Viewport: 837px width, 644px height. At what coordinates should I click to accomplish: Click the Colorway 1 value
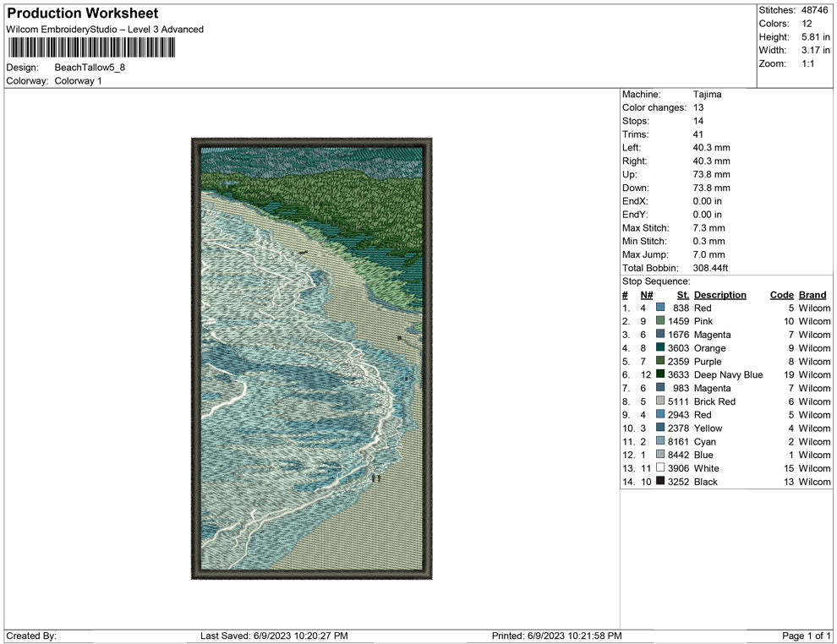[x=78, y=81]
